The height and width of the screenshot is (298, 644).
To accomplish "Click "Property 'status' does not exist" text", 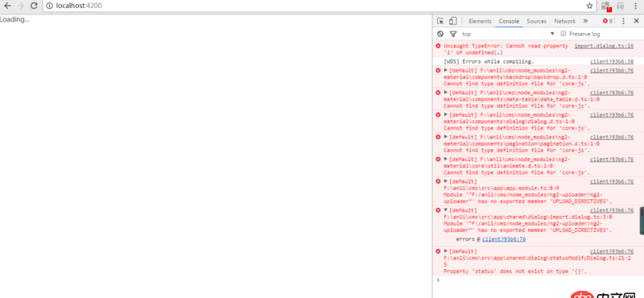I will tap(515, 271).
